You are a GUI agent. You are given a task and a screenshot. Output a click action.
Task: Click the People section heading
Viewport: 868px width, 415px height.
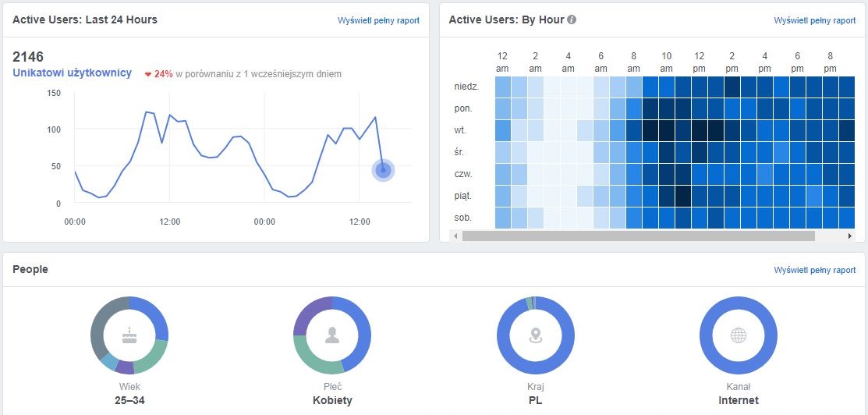[30, 270]
